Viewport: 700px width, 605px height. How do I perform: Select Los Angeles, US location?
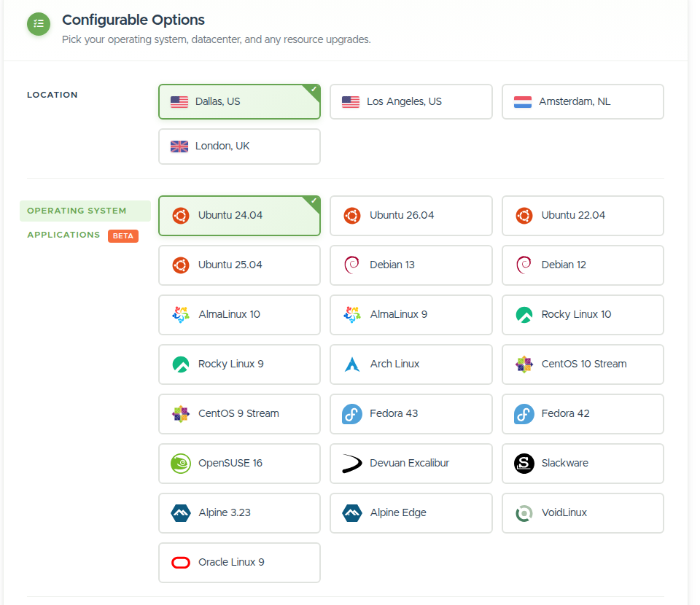[411, 102]
